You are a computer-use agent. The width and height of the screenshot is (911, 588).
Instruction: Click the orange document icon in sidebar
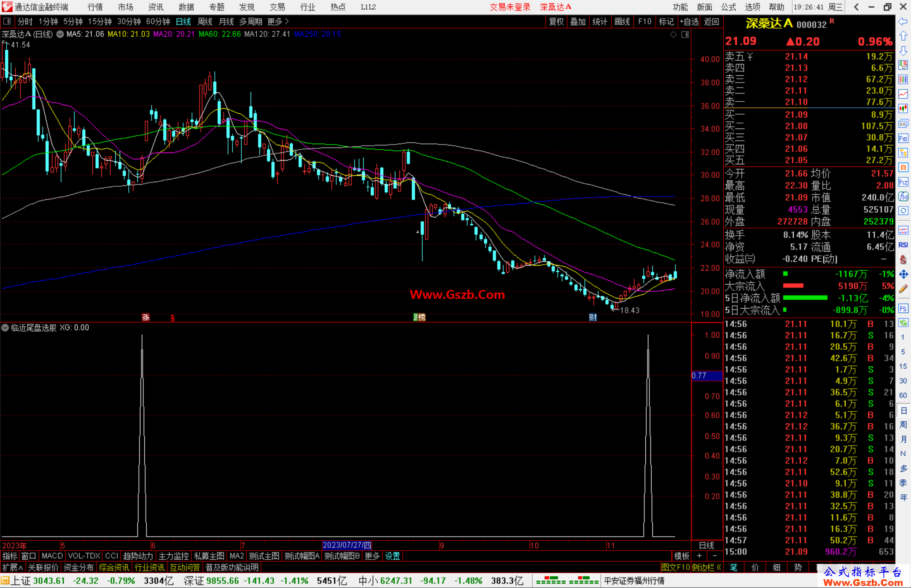903,167
